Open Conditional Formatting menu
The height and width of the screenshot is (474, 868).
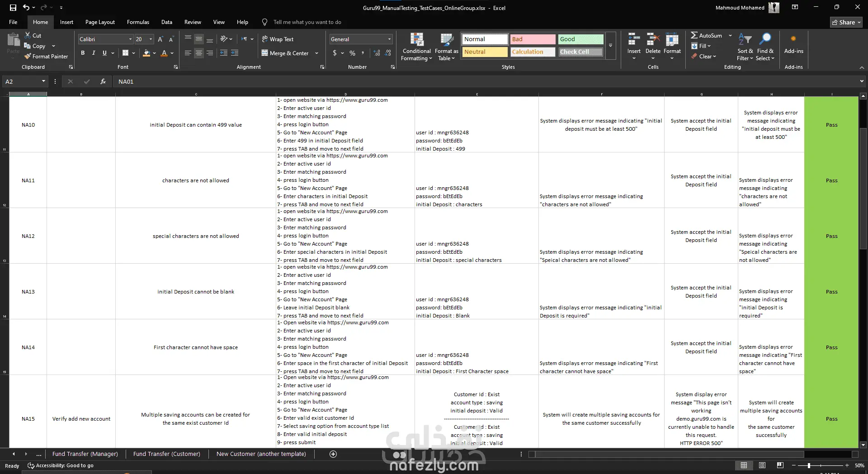pos(416,47)
